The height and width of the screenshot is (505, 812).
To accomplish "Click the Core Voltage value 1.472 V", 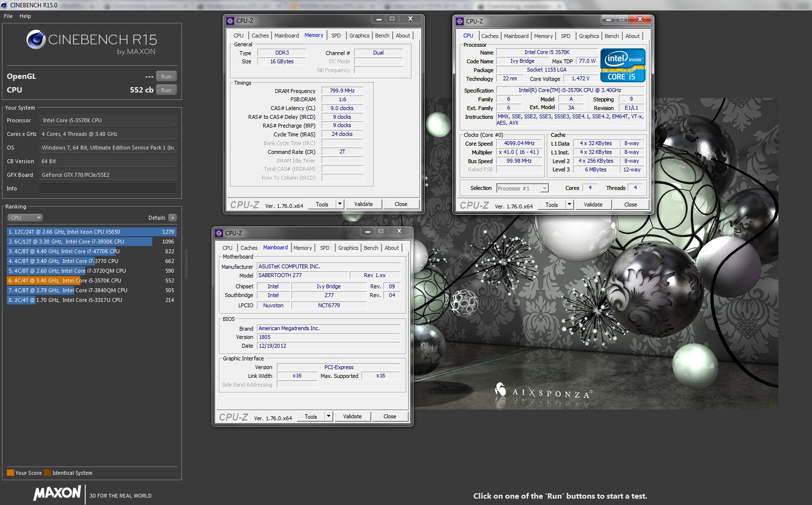I will [x=580, y=78].
